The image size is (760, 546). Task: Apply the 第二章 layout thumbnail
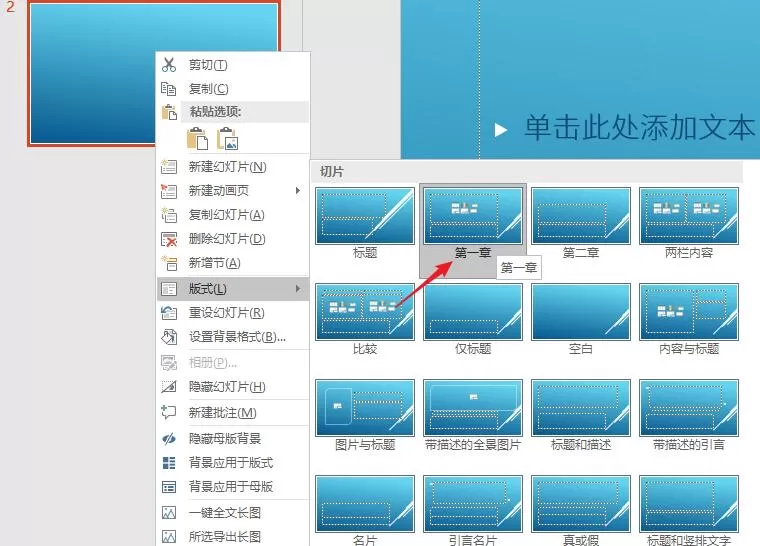[x=581, y=216]
